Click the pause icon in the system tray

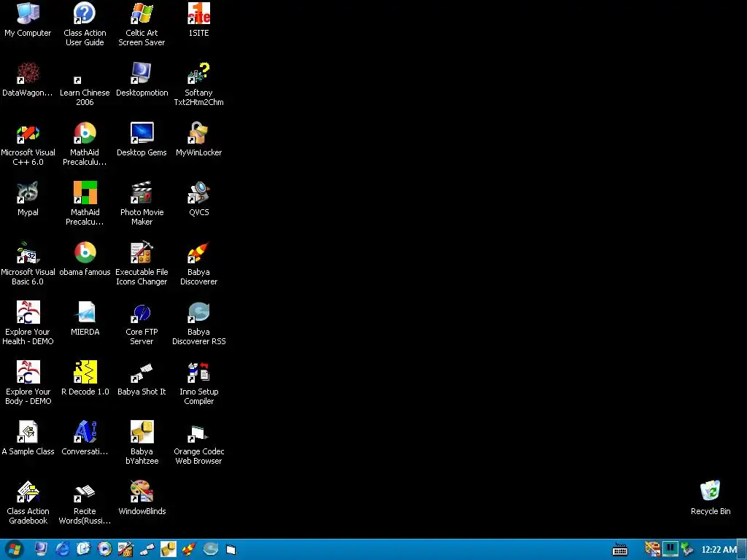670,548
